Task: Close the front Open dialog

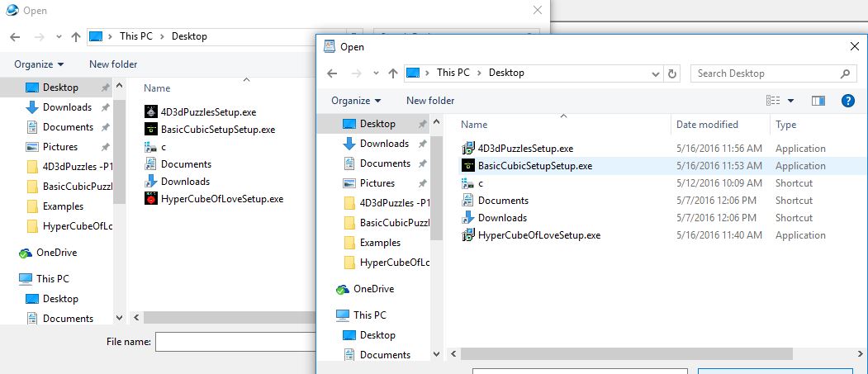Action: (x=855, y=46)
